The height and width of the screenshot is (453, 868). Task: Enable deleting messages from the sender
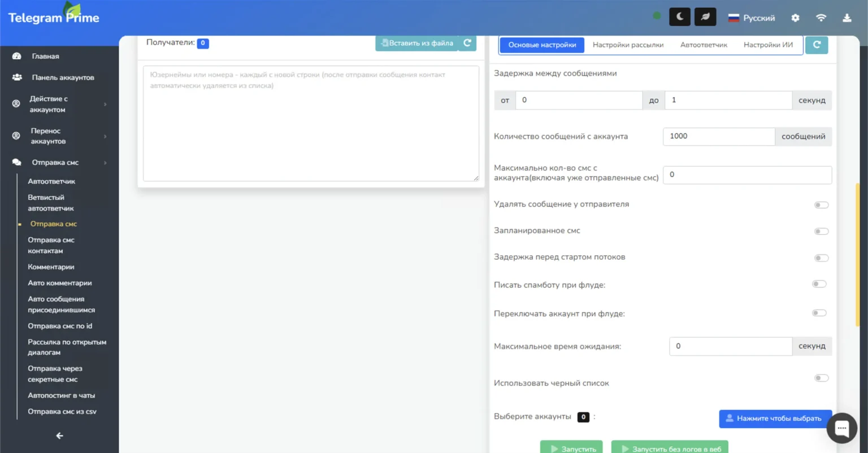pos(821,204)
